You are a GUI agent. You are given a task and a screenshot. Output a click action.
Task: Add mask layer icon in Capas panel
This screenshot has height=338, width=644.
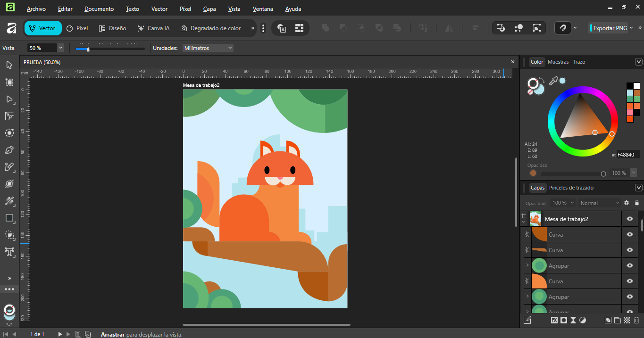tap(564, 321)
